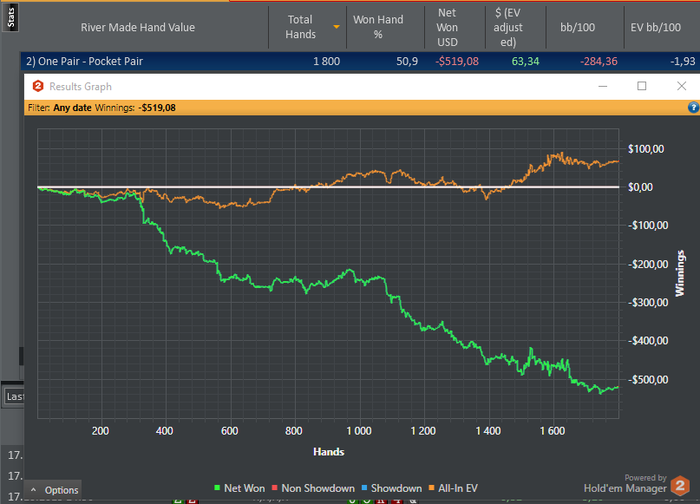
Task: Click the Hold'em Manager 2 logo
Action: tap(680, 486)
